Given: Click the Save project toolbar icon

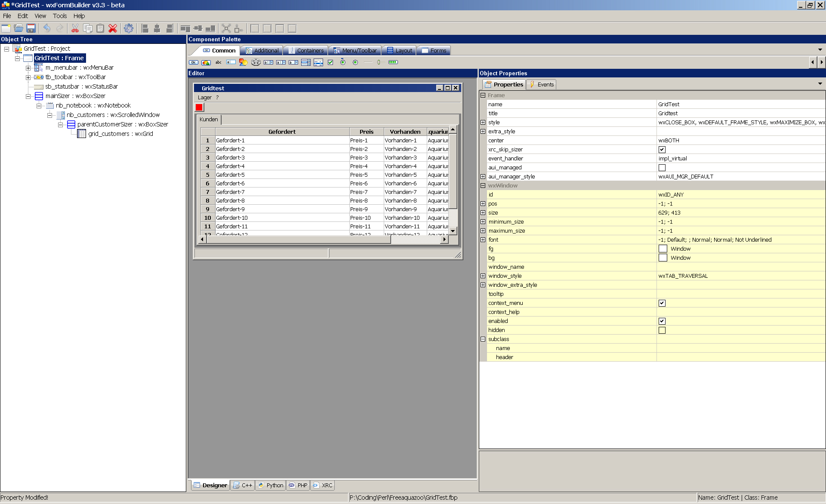Looking at the screenshot, I should point(31,28).
